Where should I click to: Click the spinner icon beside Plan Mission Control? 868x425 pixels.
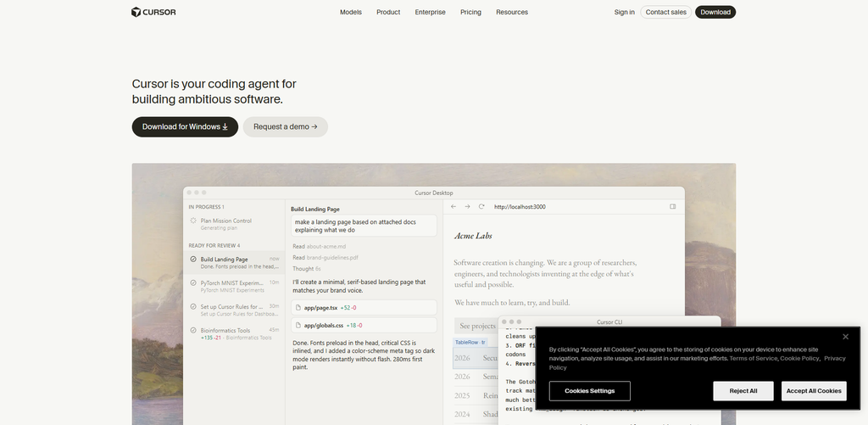193,221
